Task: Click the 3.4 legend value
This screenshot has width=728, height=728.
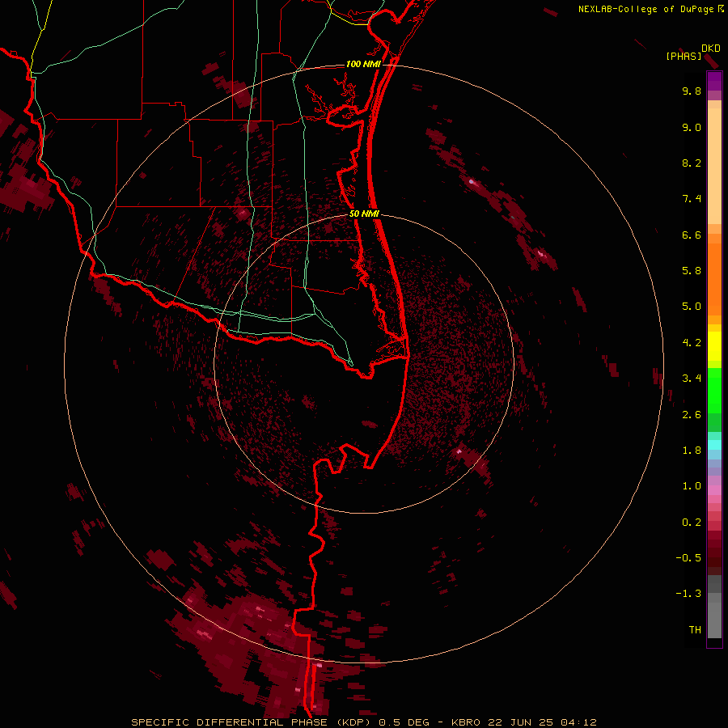Action: [x=692, y=379]
